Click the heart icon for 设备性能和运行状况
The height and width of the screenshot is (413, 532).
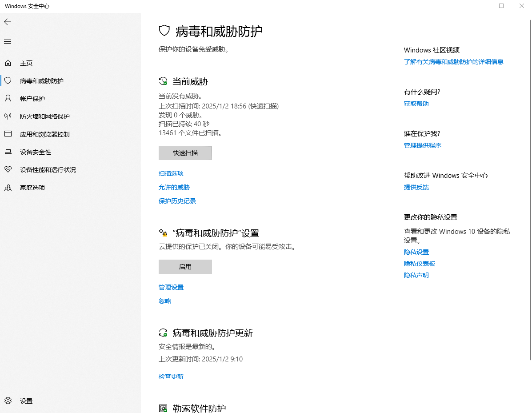coord(8,169)
